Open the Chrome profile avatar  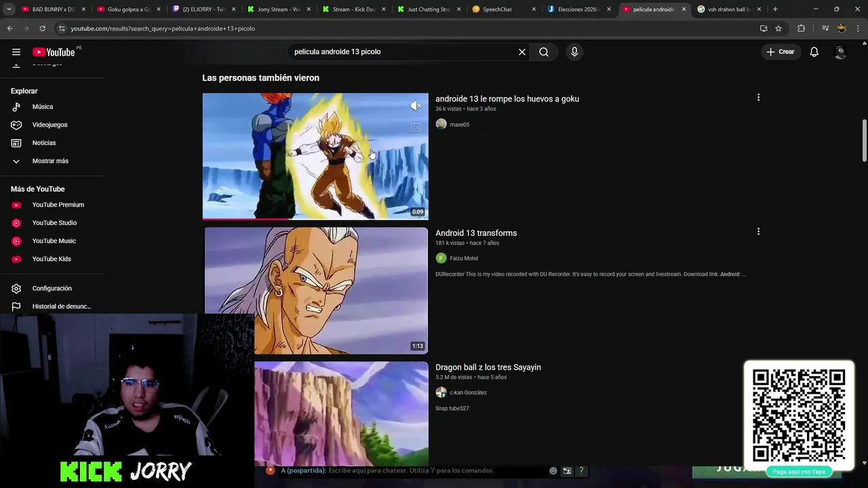(x=842, y=28)
